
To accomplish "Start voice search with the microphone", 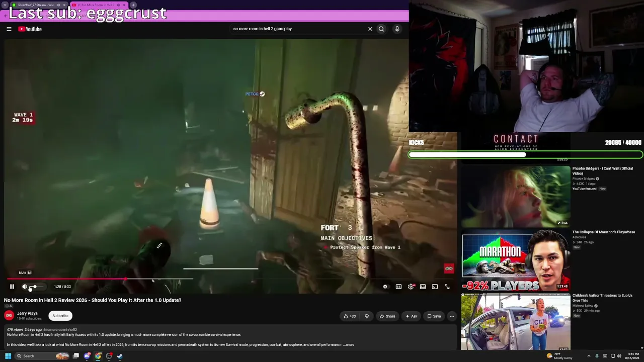I will [x=397, y=29].
